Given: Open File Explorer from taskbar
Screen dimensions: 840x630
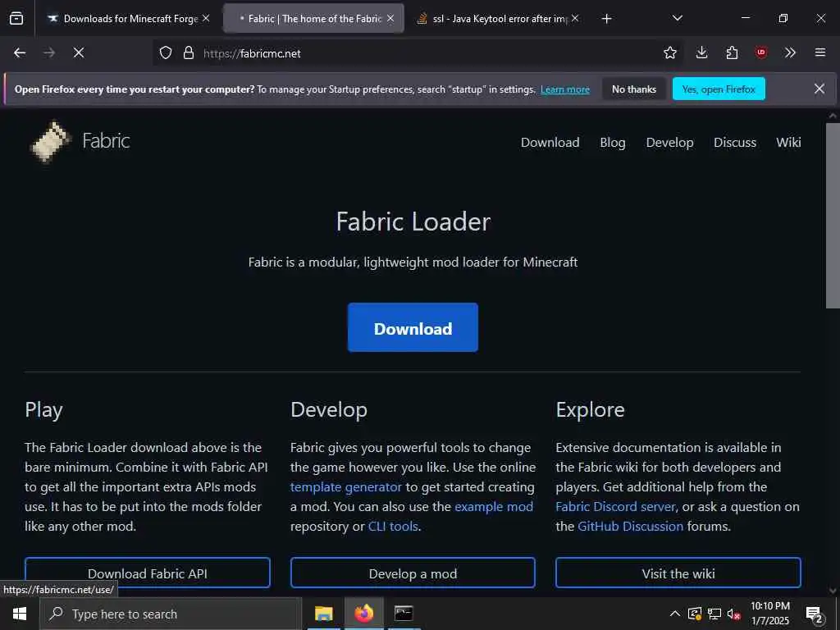Looking at the screenshot, I should point(323,614).
